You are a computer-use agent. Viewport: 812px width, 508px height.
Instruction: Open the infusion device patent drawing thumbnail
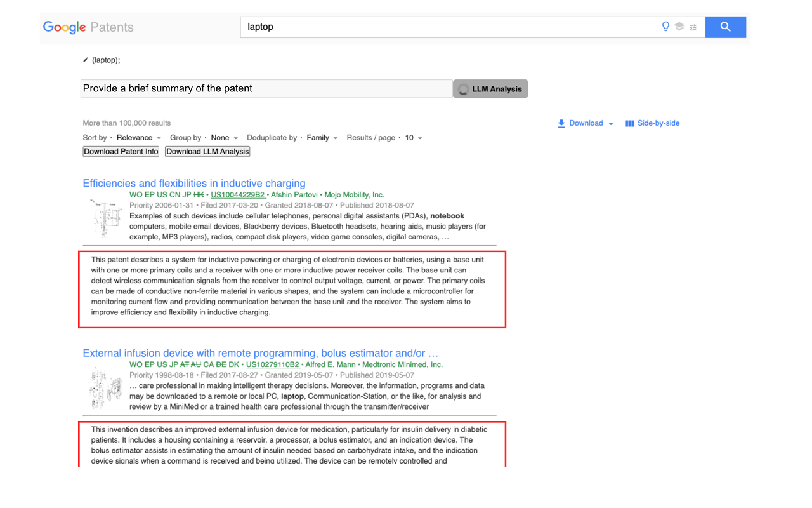click(x=105, y=387)
